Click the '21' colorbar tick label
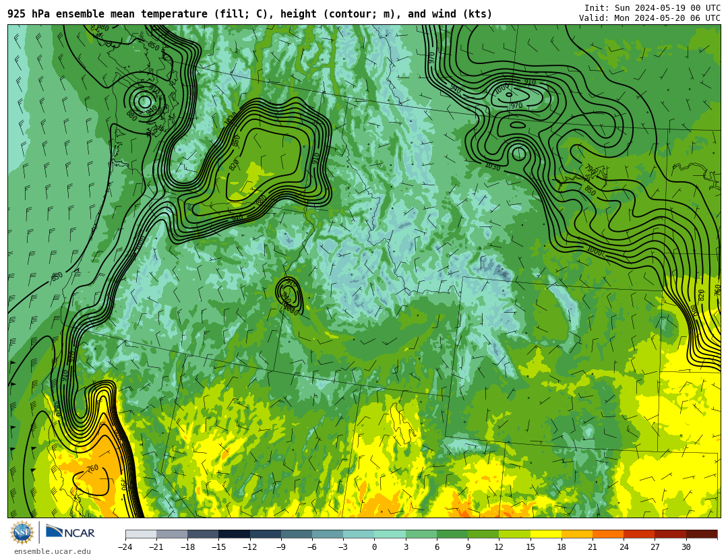The width and height of the screenshot is (728, 560). tap(593, 547)
